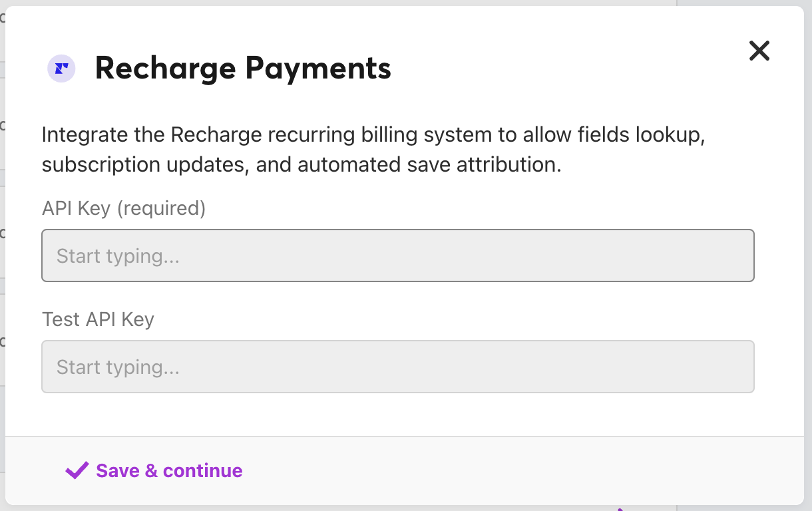Click the X icon at top right

[759, 51]
